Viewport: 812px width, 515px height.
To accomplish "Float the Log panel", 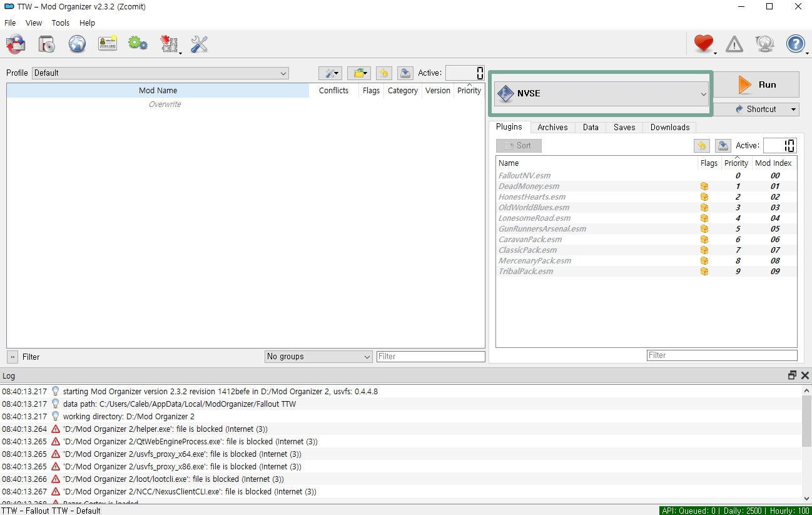I will click(x=792, y=375).
